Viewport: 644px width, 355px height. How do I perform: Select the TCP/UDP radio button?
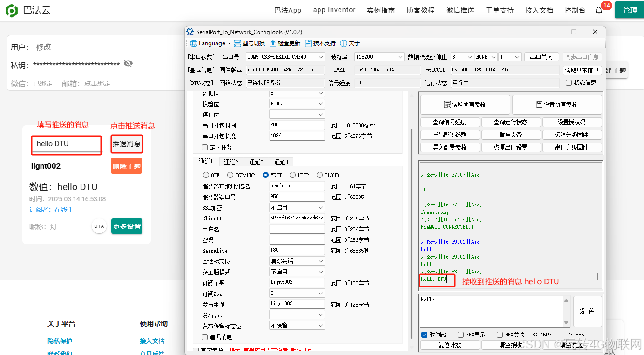click(x=230, y=175)
